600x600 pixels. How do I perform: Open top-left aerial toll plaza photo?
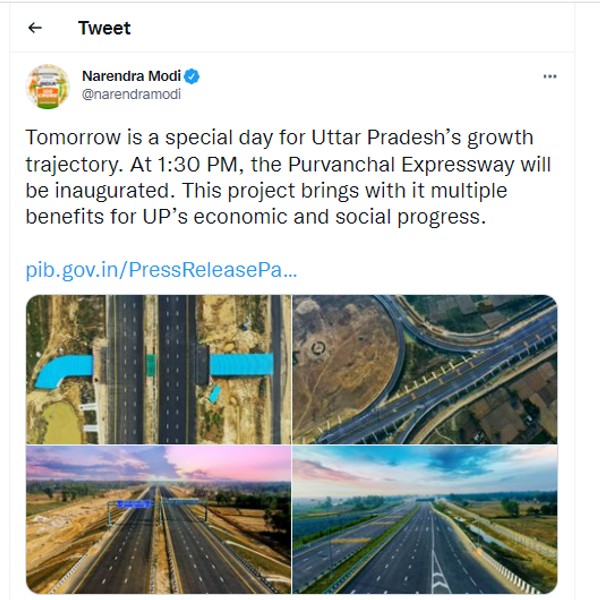click(158, 368)
